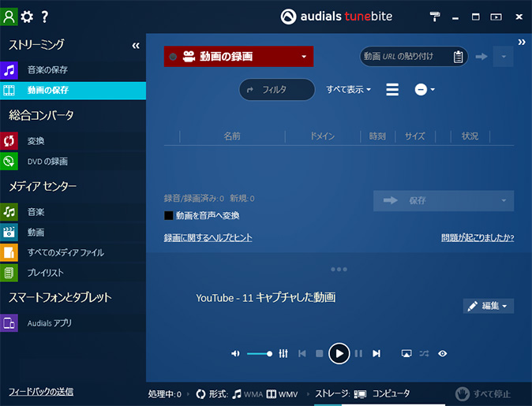532x406 pixels.
Task: Click the green DVD disc icon
Action: click(9, 162)
